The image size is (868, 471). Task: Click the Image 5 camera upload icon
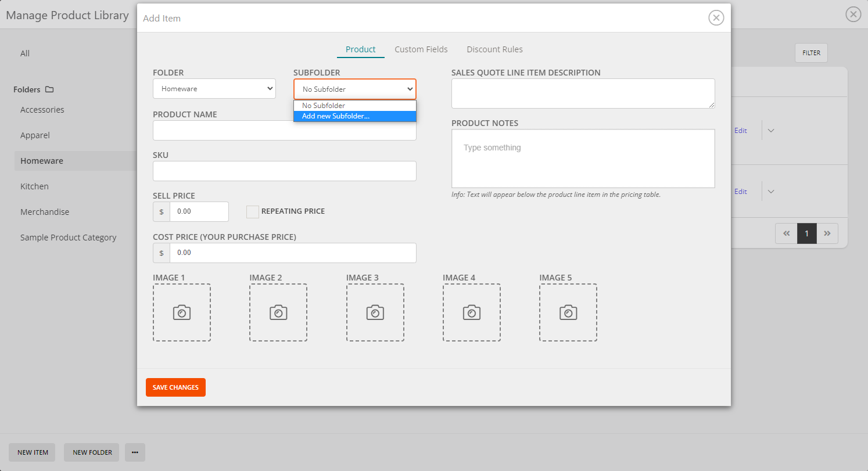(x=568, y=312)
